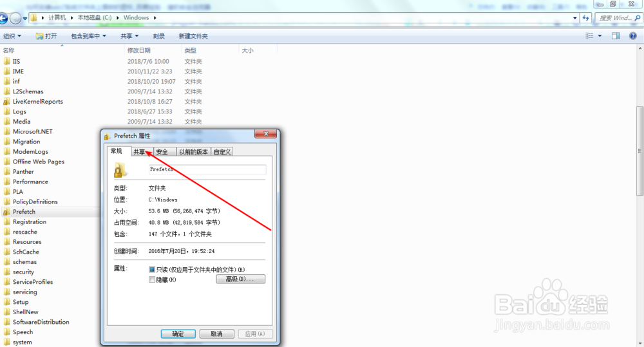Select the ModemLogs folder icon
The image size is (644, 347).
tap(6, 151)
